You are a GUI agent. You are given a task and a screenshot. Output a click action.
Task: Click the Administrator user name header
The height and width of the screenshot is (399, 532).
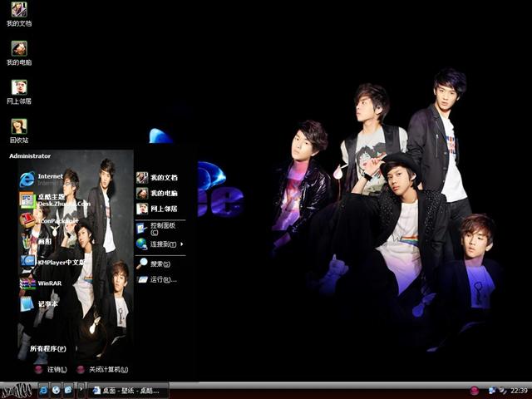[30, 156]
